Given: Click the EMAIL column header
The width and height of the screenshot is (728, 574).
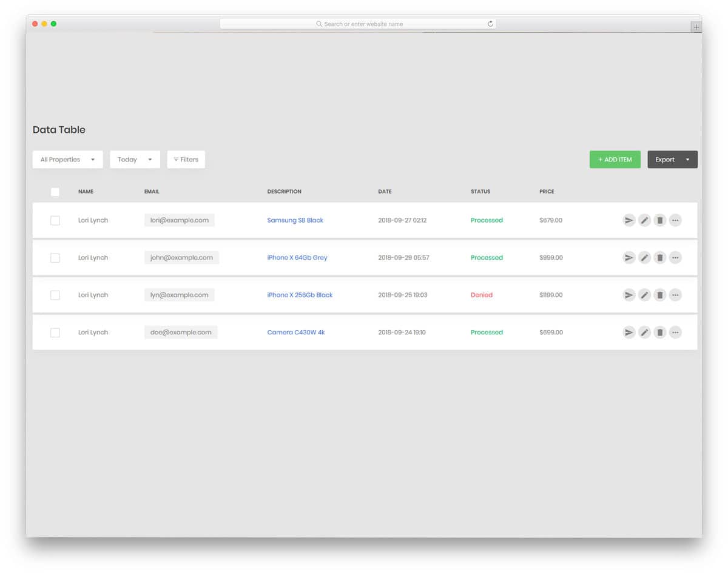Looking at the screenshot, I should pyautogui.click(x=152, y=192).
